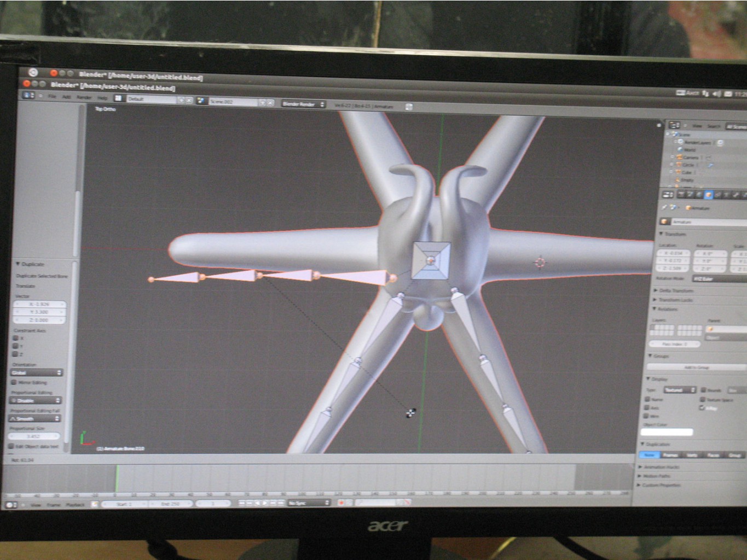Image resolution: width=747 pixels, height=560 pixels.
Task: Click the vector Y value 3.300 field
Action: [39, 312]
